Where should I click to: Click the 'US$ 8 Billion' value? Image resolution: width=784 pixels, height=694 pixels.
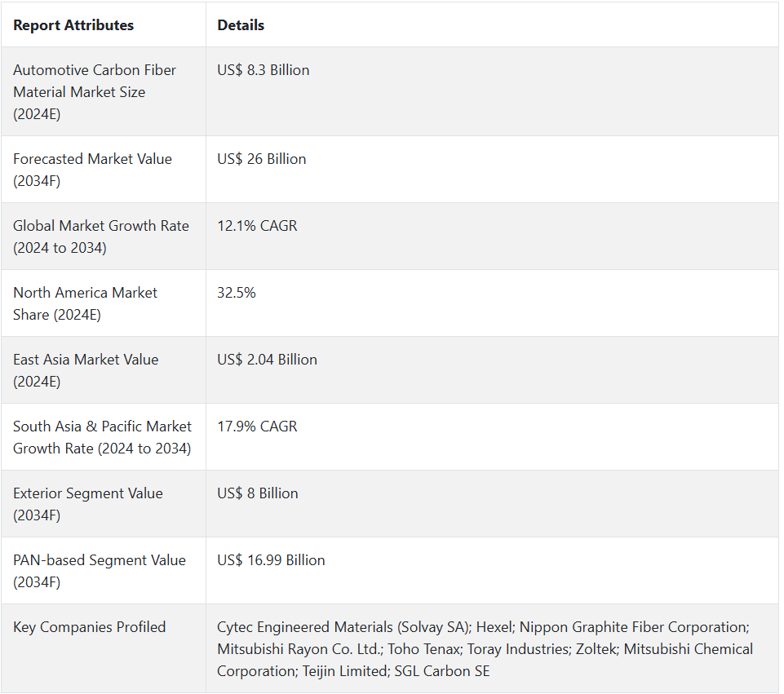click(x=258, y=493)
